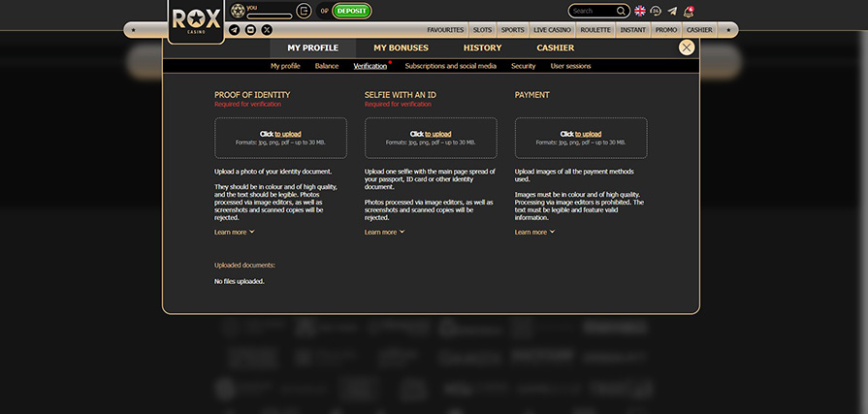Switch to My Bonuses tab
This screenshot has width=868, height=414.
(401, 48)
